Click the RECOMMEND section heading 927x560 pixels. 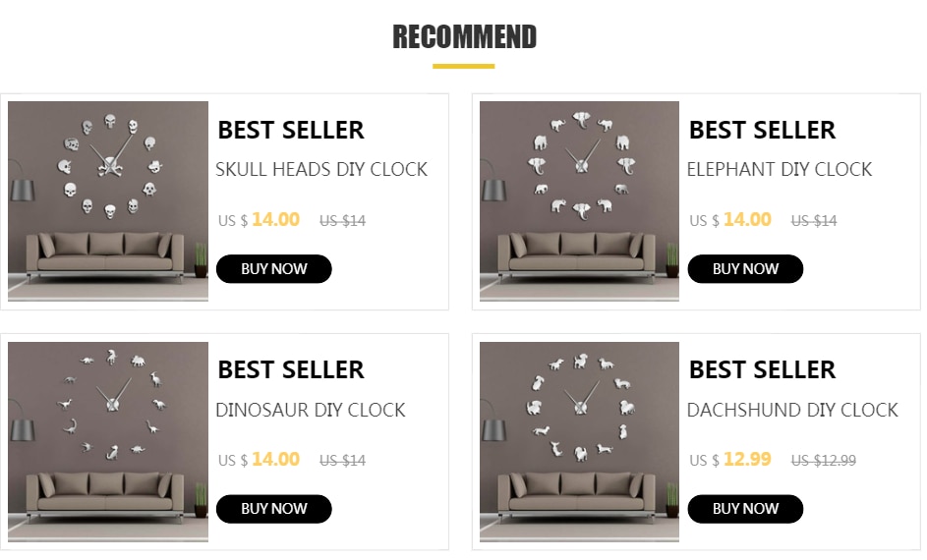click(x=465, y=36)
